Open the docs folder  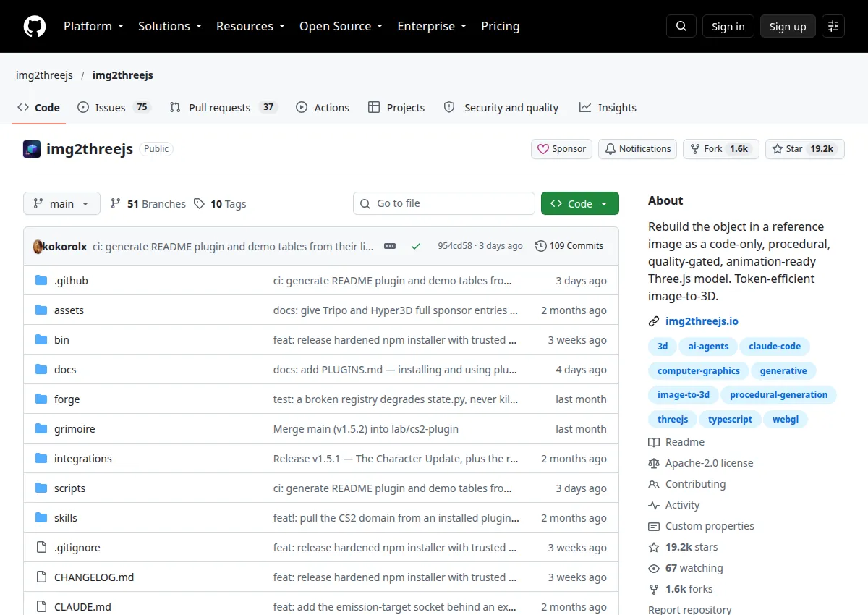coord(65,370)
